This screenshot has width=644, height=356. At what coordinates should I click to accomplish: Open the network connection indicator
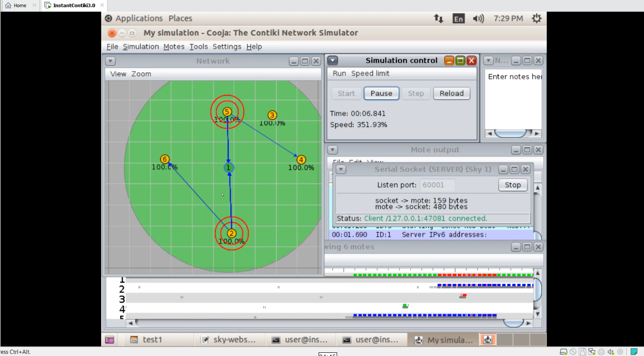pos(438,19)
